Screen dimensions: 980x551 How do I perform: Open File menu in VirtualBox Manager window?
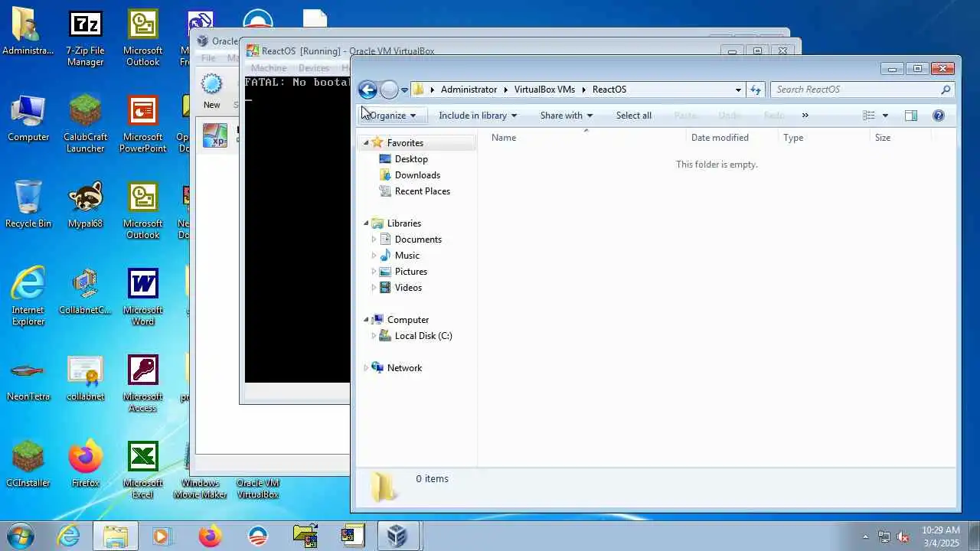tap(208, 58)
